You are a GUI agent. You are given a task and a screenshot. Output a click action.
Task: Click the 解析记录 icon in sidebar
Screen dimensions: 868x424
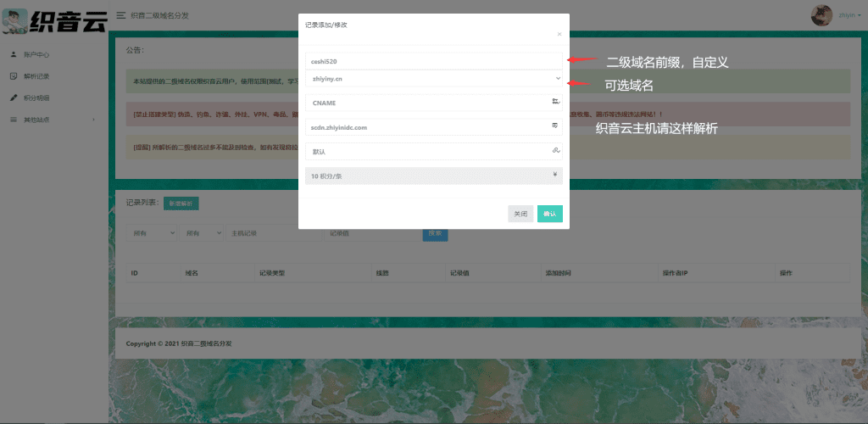pyautogui.click(x=14, y=76)
